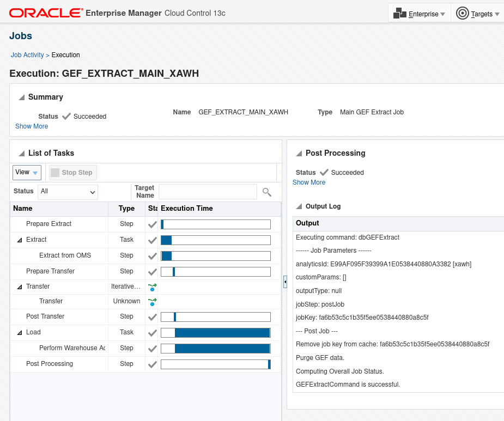Sort by the Name column header
Image resolution: width=504 pixels, height=421 pixels.
[x=59, y=209]
